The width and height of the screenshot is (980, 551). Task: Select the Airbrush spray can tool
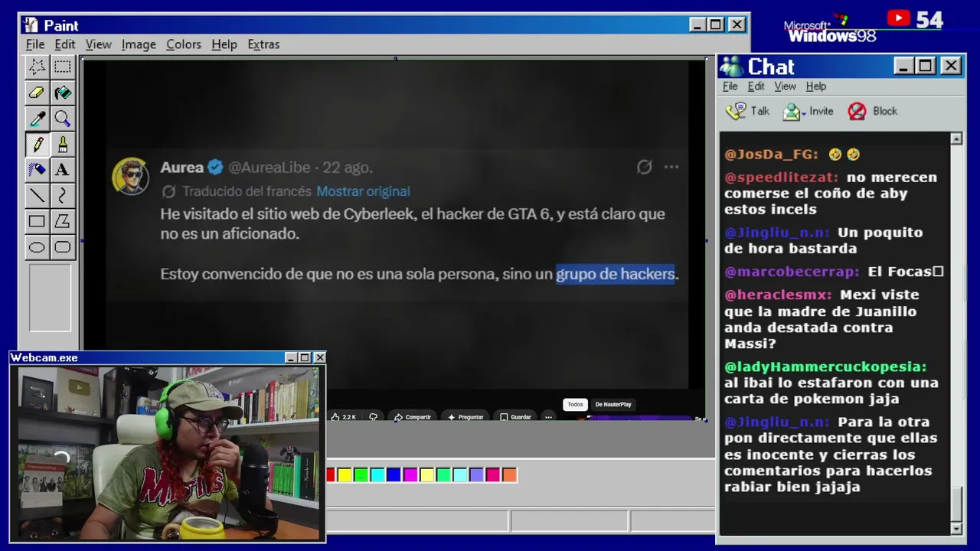tap(37, 170)
